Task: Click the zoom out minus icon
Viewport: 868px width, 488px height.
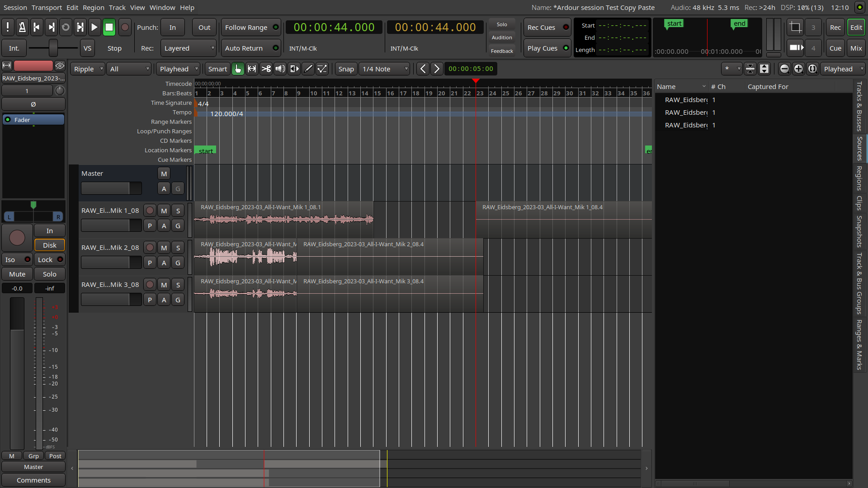Action: pyautogui.click(x=784, y=69)
